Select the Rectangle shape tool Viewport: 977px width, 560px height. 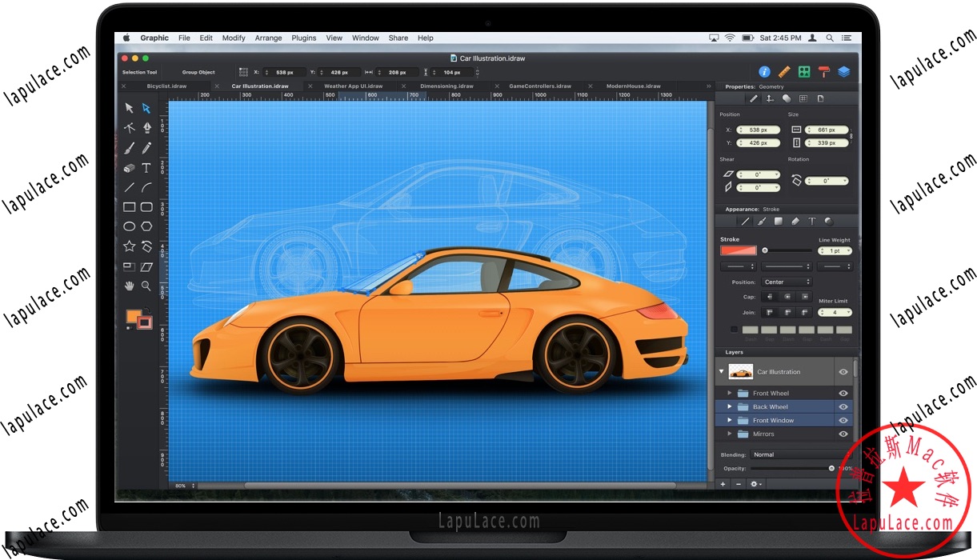pos(128,206)
